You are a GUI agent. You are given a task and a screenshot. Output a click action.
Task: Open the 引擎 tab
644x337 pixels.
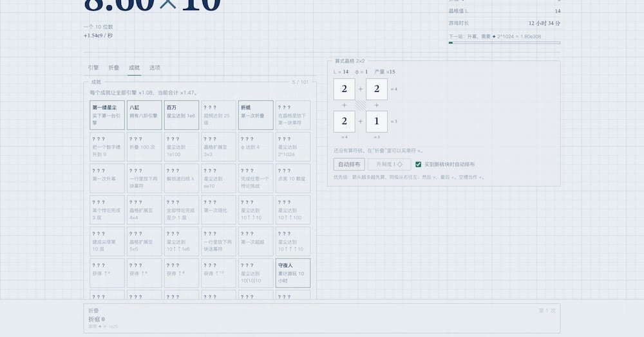[x=93, y=68]
